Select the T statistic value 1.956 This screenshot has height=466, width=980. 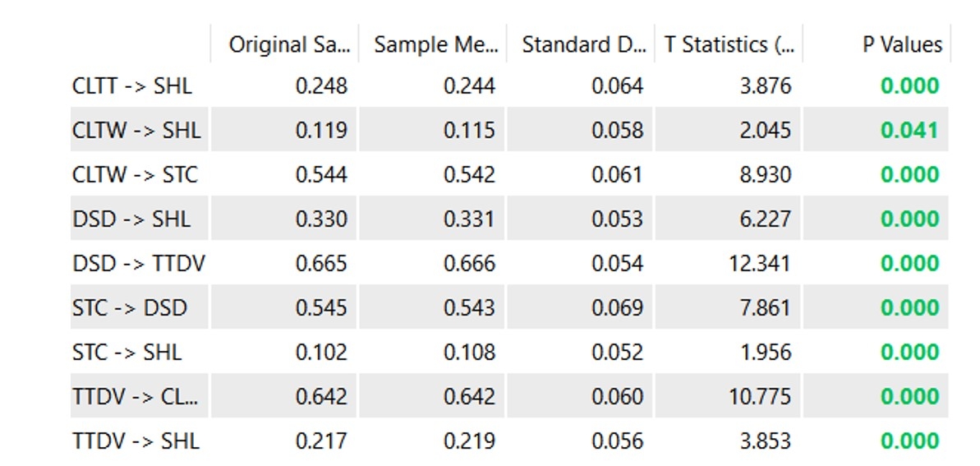tap(765, 352)
